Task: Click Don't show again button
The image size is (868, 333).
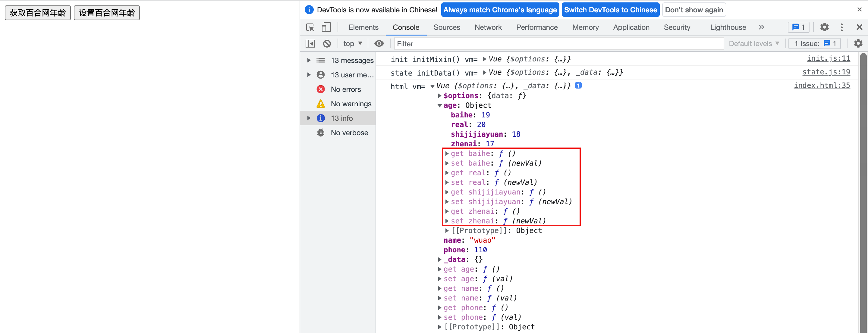Action: coord(694,10)
